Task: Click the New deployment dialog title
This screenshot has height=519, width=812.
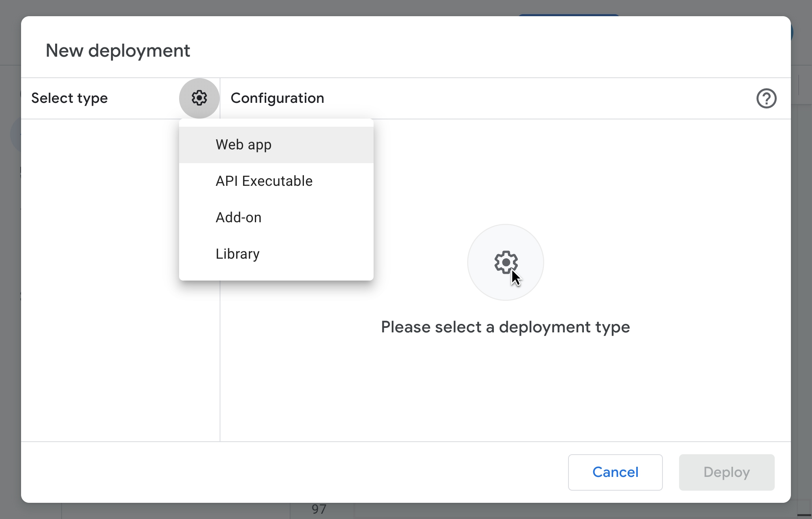Action: [x=118, y=51]
